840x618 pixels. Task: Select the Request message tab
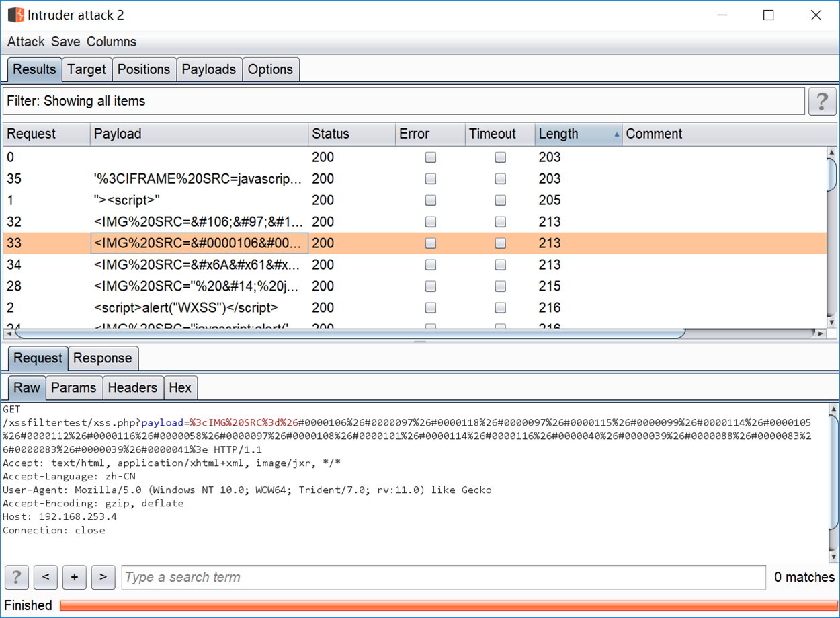tap(38, 358)
